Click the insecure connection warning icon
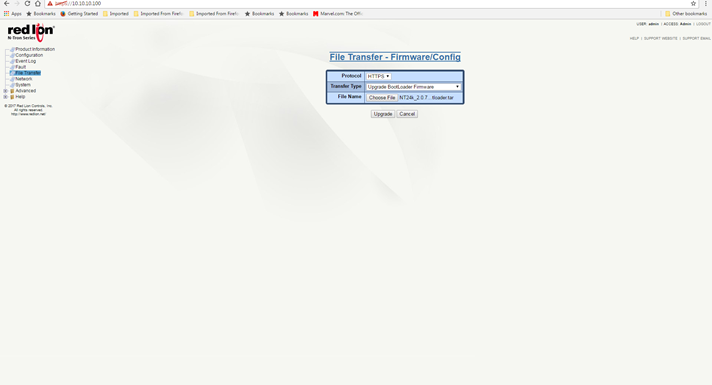Screen dimensions: 712x385 pyautogui.click(x=50, y=4)
